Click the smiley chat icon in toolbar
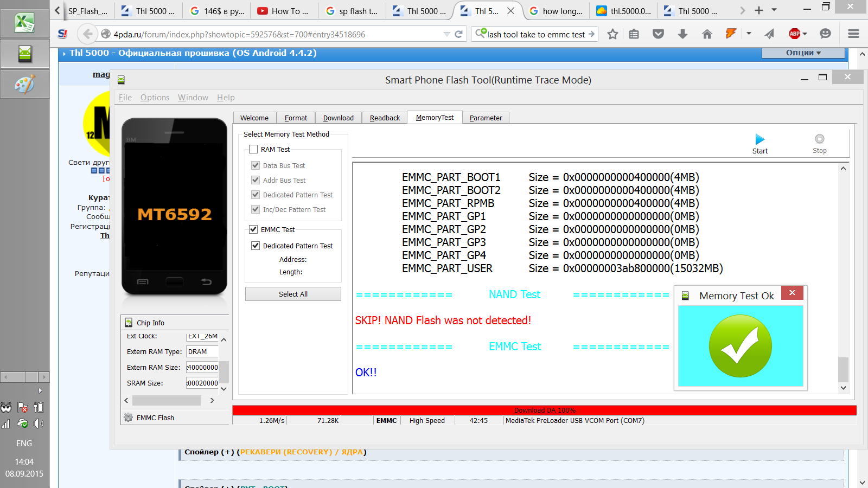 pos(825,34)
